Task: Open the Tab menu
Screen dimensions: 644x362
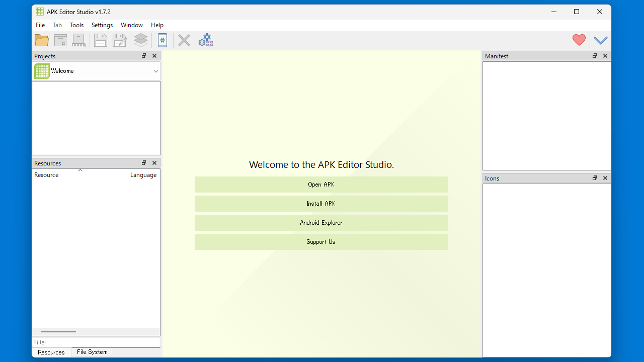Action: (x=57, y=25)
